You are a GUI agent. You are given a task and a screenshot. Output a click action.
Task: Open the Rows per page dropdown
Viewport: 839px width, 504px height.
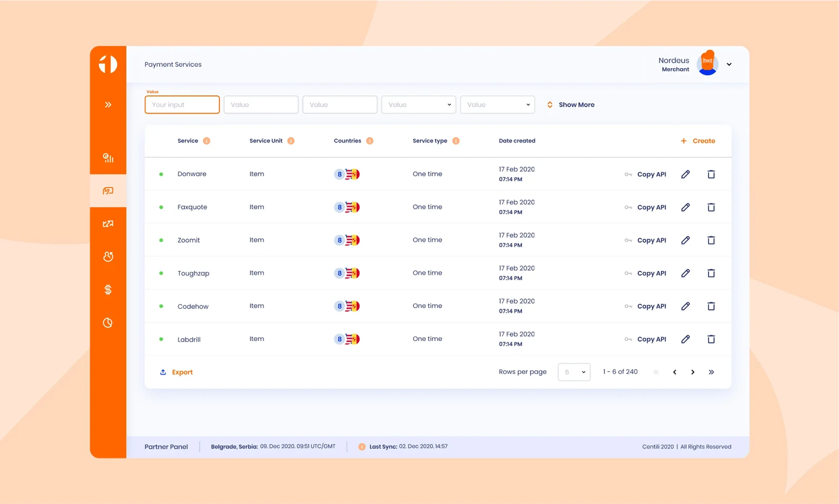pyautogui.click(x=574, y=372)
